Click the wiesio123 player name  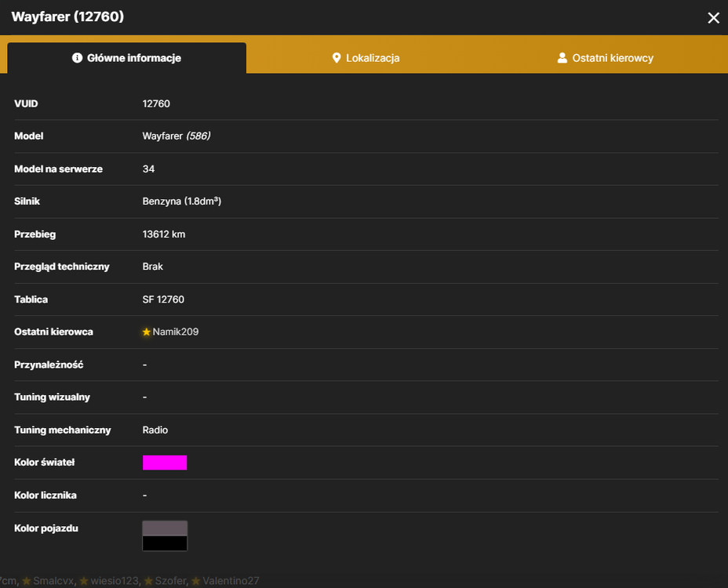pos(115,581)
